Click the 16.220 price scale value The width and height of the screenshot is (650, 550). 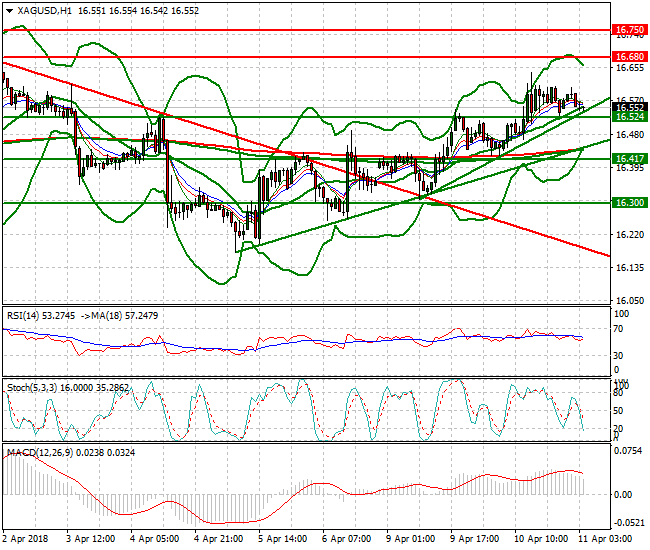click(630, 235)
